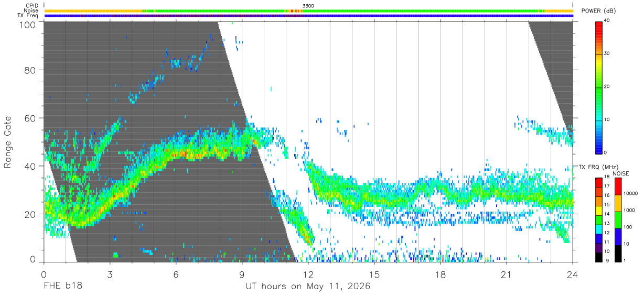Click the black swatch in NOISE legend
Image resolution: width=644 pixels, height=297 pixels.
click(618, 254)
